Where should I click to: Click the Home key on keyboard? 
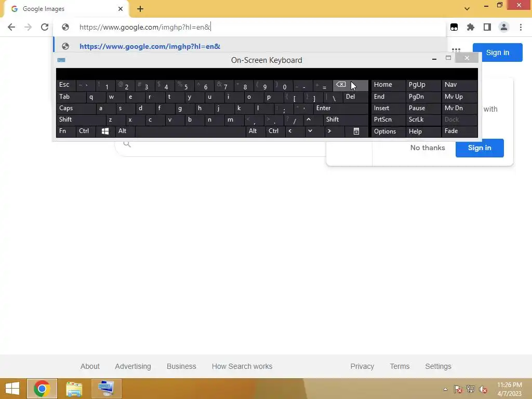coord(389,85)
